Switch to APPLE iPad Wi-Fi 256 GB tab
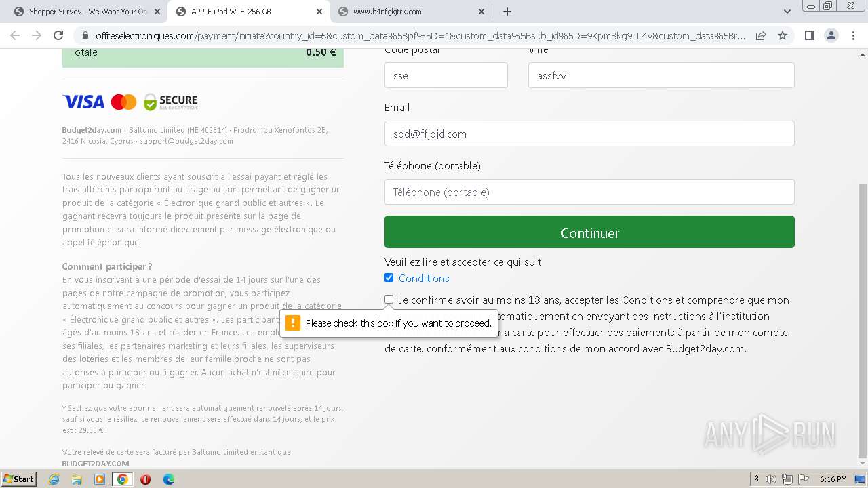This screenshot has width=868, height=488. pos(249,12)
